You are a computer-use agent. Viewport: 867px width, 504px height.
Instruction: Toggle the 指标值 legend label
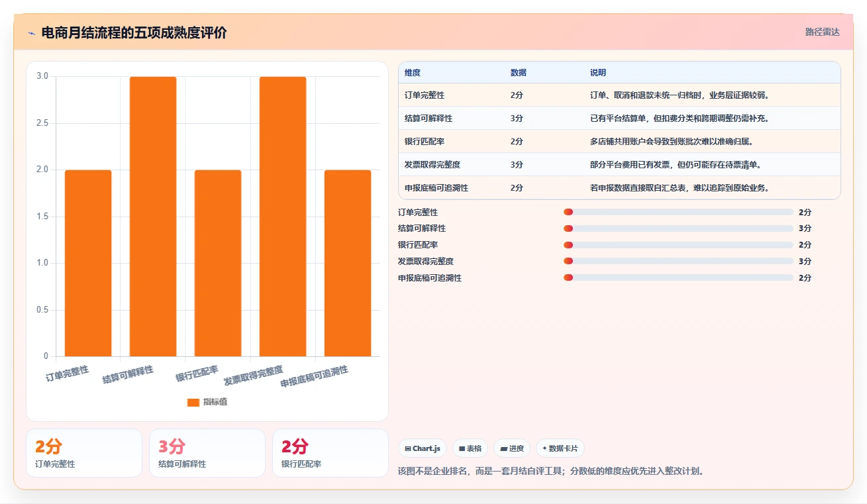coord(215,402)
